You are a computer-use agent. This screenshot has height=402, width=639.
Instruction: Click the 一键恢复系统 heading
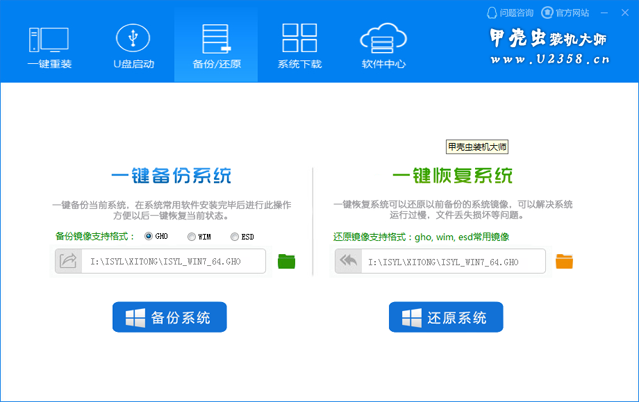point(452,176)
